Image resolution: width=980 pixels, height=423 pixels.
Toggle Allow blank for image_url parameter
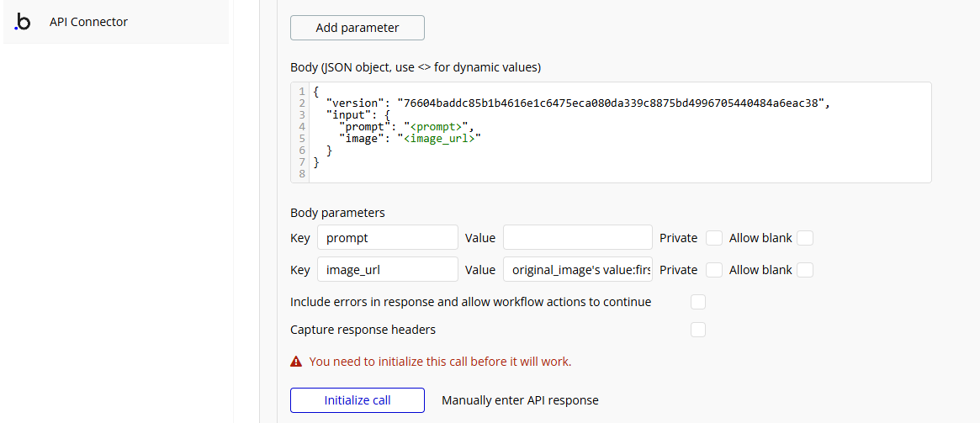805,270
